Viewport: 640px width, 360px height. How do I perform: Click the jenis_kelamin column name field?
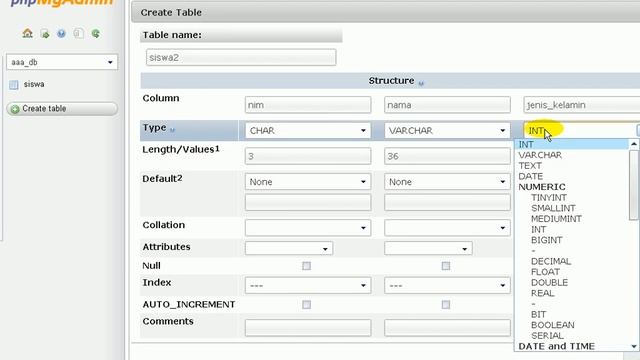(x=582, y=105)
